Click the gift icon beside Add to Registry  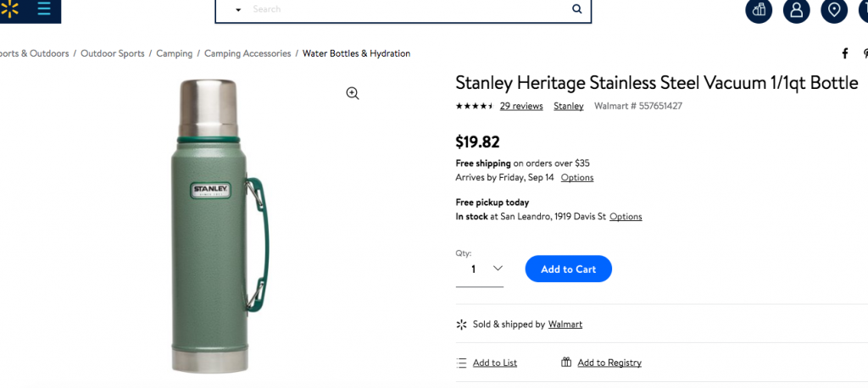[566, 363]
